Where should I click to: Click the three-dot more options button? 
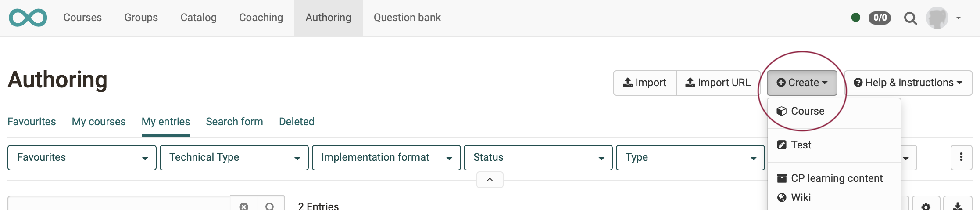click(x=961, y=157)
